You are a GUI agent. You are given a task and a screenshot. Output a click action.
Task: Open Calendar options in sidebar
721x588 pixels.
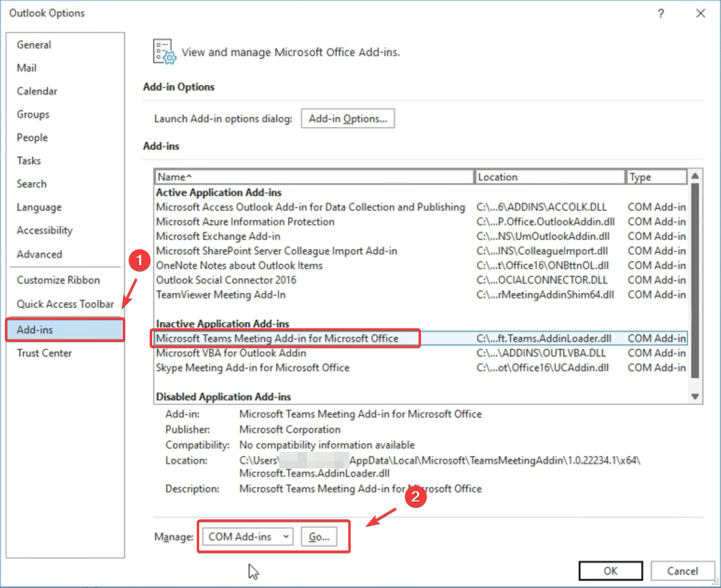click(37, 91)
